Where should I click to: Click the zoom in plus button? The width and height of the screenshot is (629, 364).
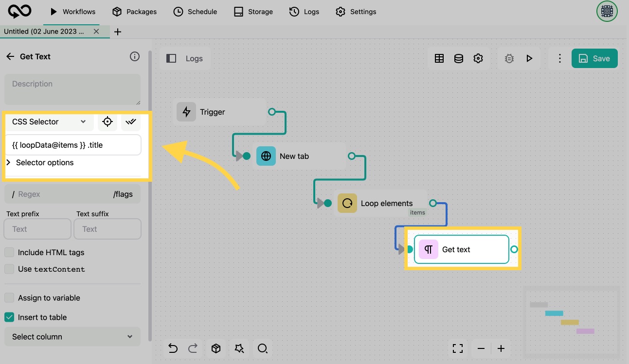click(501, 348)
